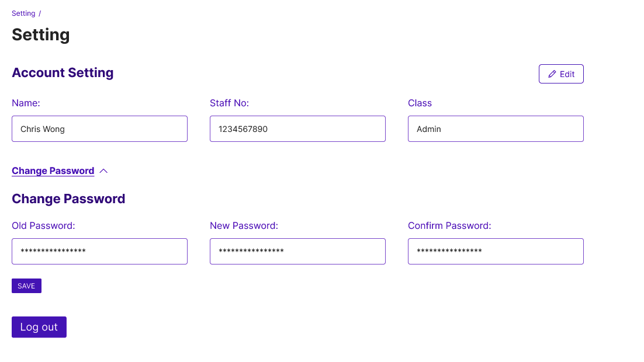Click the "Confirm Password:" label text

(x=449, y=226)
